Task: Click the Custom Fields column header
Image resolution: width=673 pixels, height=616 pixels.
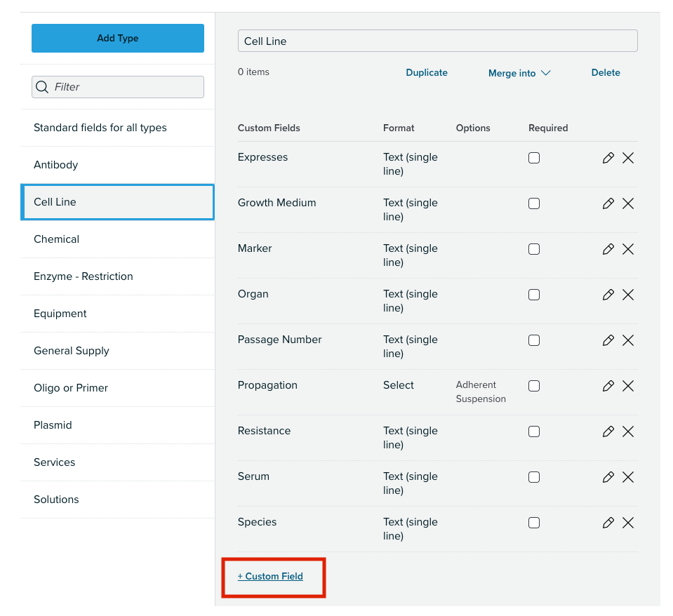Action: click(269, 128)
